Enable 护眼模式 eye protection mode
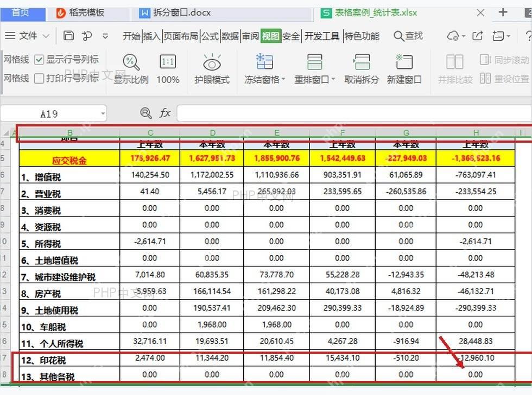This screenshot has height=395, width=532. pyautogui.click(x=212, y=69)
